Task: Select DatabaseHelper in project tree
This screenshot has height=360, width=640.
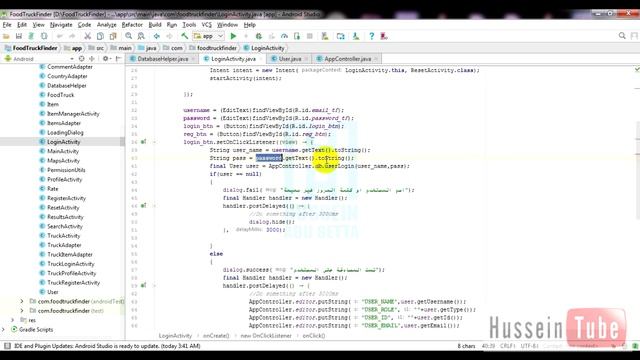Action: [x=67, y=85]
